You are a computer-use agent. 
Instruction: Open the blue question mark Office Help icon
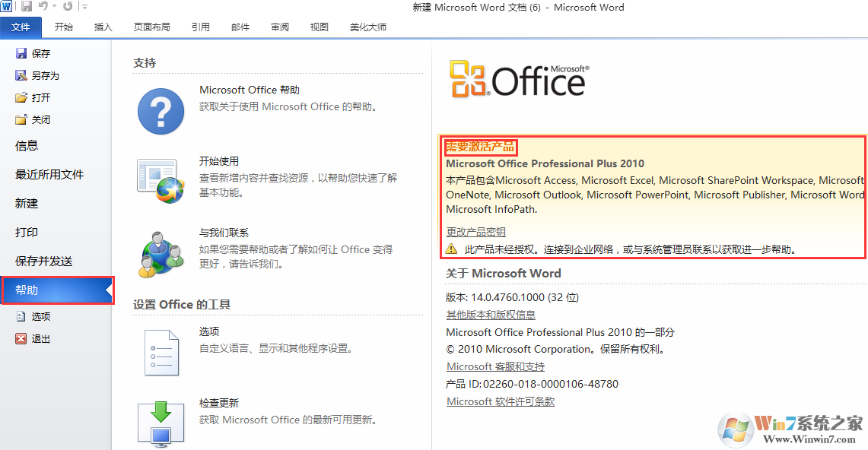click(161, 111)
